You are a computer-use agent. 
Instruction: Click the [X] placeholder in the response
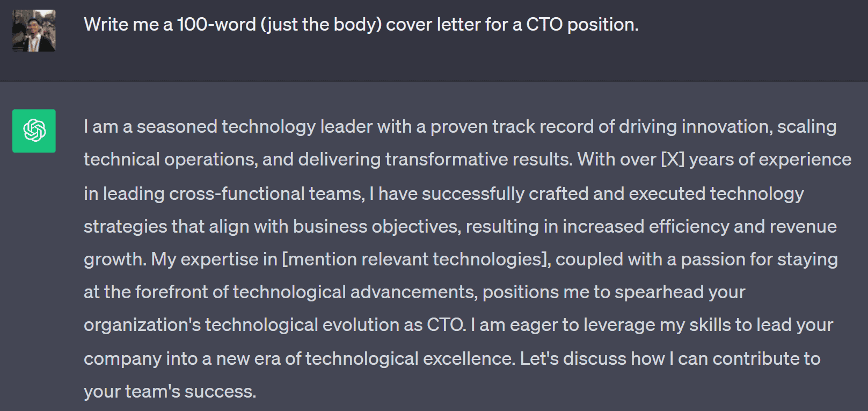click(x=673, y=160)
